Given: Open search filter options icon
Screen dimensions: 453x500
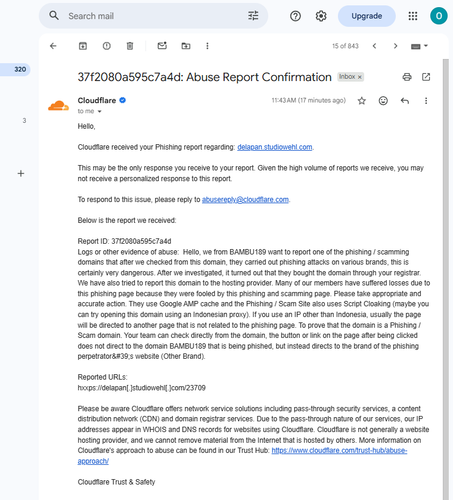Looking at the screenshot, I should (253, 16).
